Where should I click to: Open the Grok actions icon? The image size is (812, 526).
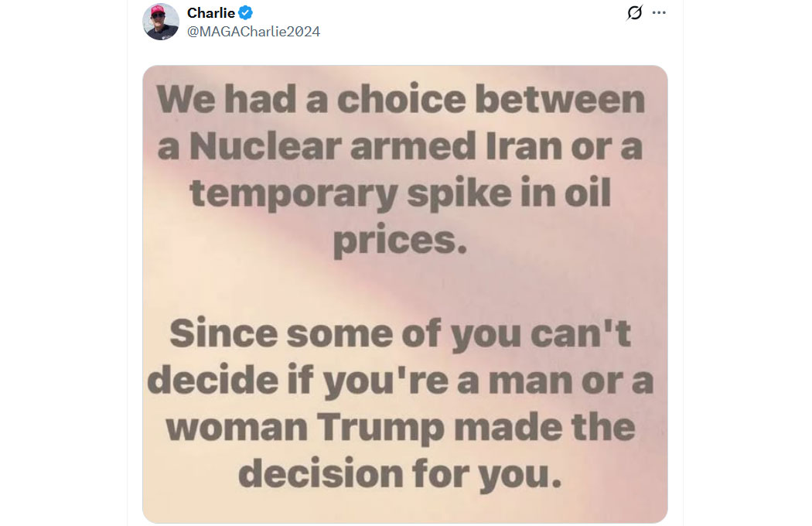click(634, 13)
